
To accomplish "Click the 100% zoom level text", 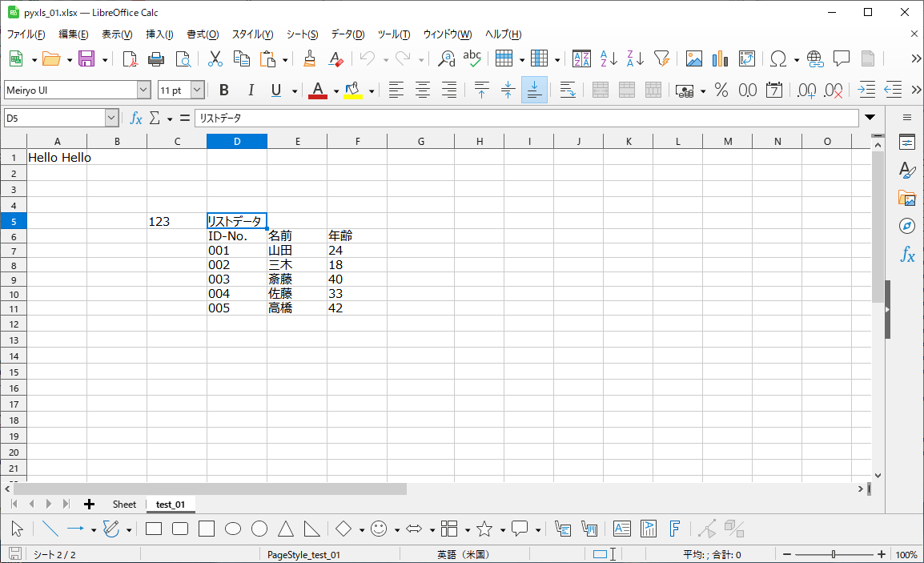I will coord(906,554).
